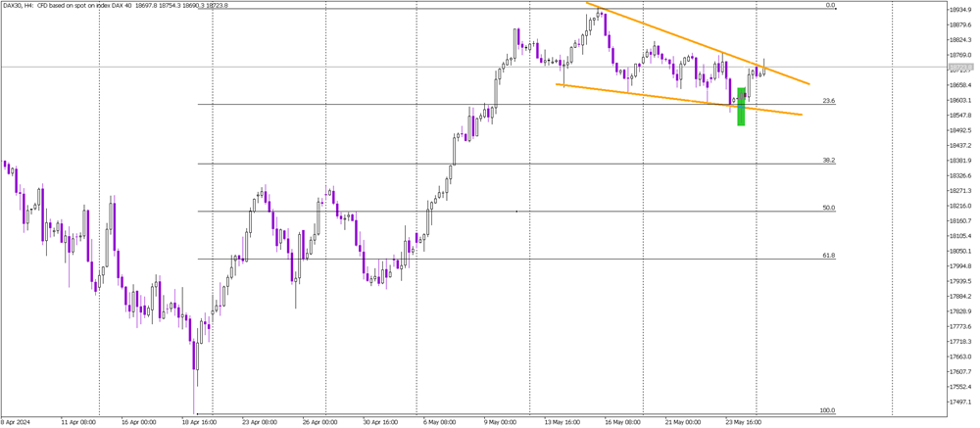The width and height of the screenshot is (980, 428).
Task: Select the Fibonacci 100.0 level label
Action: pos(828,410)
